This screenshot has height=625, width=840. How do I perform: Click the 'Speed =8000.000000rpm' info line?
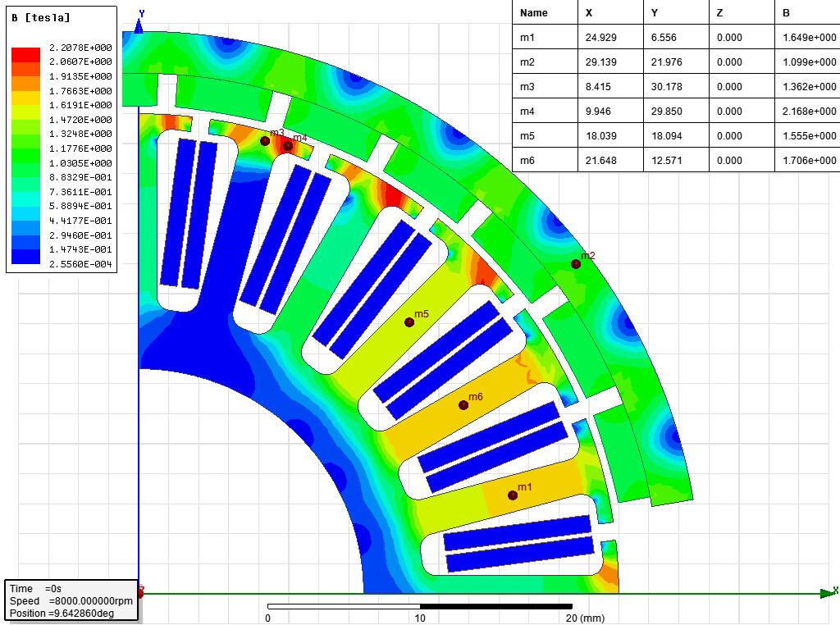(71, 601)
